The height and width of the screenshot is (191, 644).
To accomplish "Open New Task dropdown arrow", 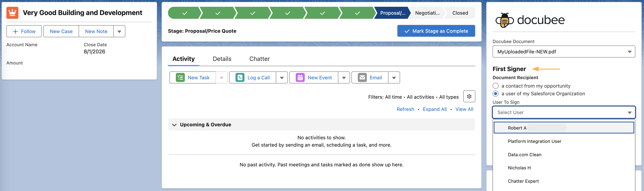I will tap(221, 78).
